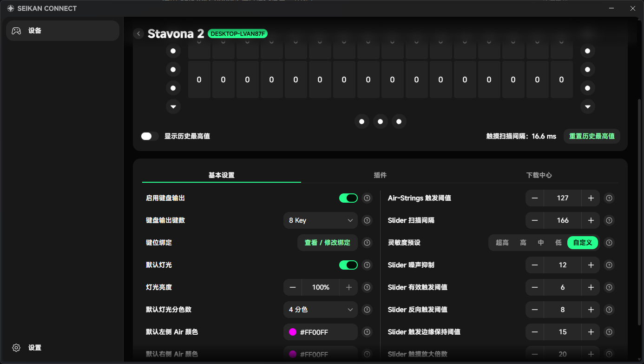Viewport: 644px width, 364px height.
Task: Turn off 默认灯光 switch
Action: coord(348,265)
